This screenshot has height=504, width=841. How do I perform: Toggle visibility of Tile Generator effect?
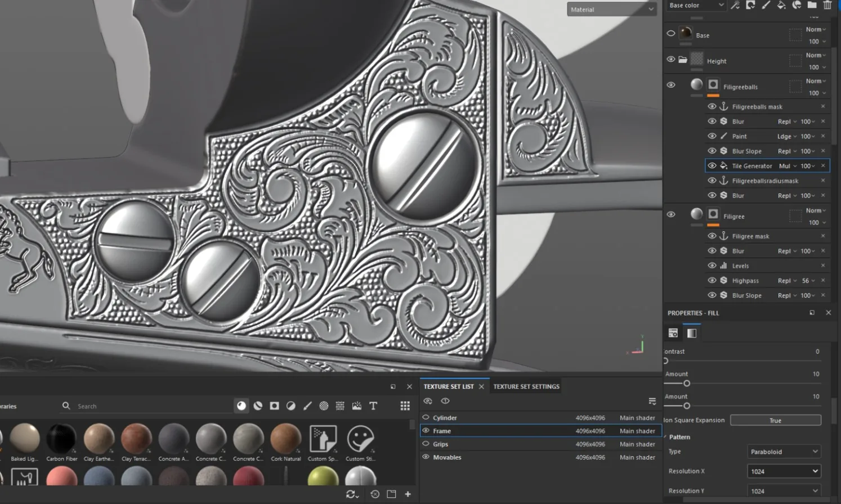[x=712, y=165]
